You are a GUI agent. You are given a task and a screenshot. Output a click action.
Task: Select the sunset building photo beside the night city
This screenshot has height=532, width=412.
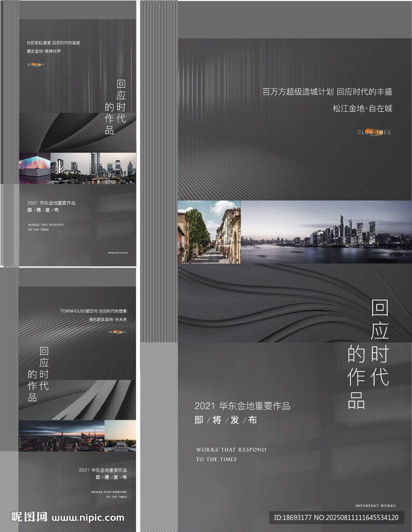[x=120, y=436]
